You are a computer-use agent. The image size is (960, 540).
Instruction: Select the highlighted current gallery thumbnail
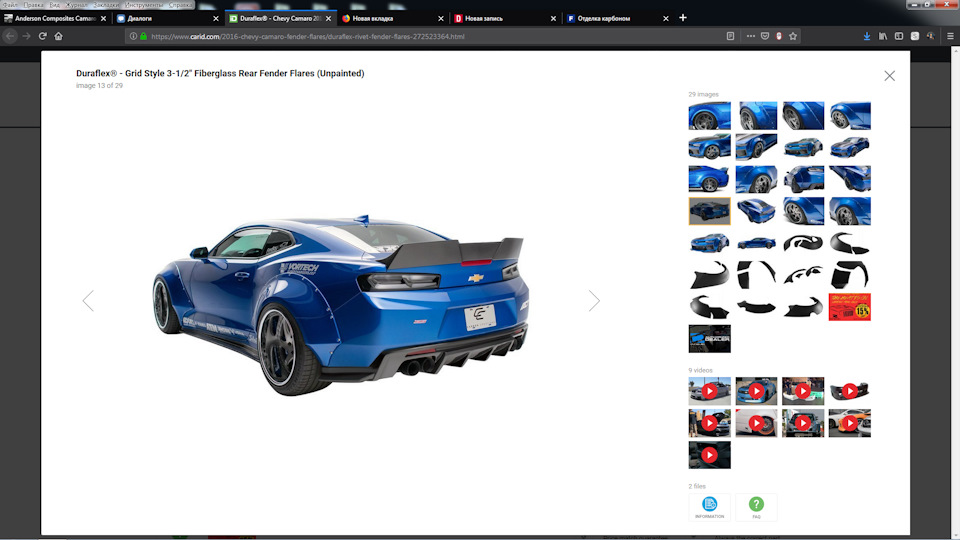click(x=710, y=211)
